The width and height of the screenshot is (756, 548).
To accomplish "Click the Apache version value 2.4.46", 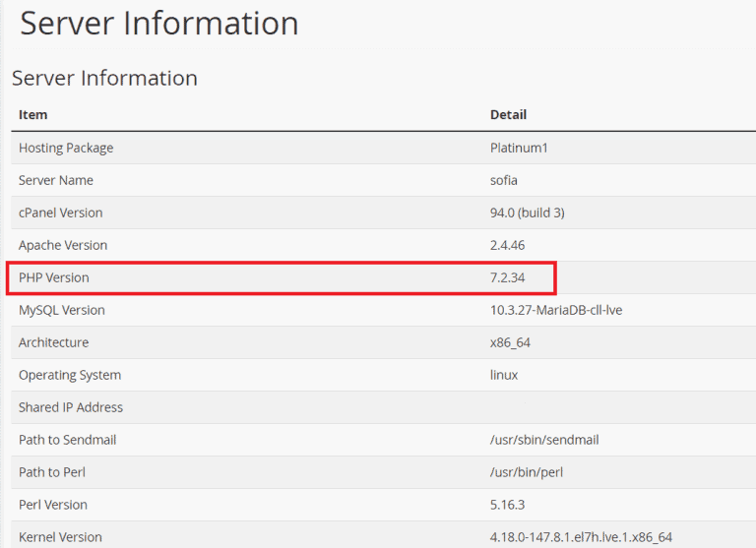I will [509, 245].
